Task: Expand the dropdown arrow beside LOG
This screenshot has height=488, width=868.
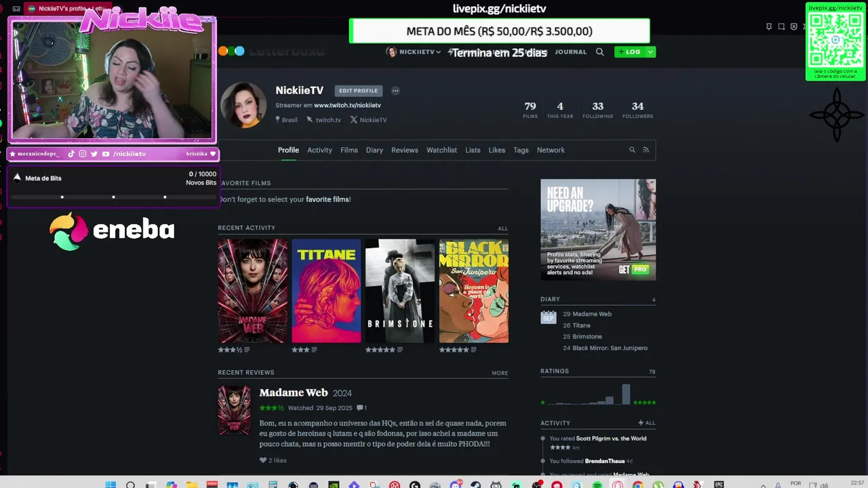Action: tap(651, 52)
